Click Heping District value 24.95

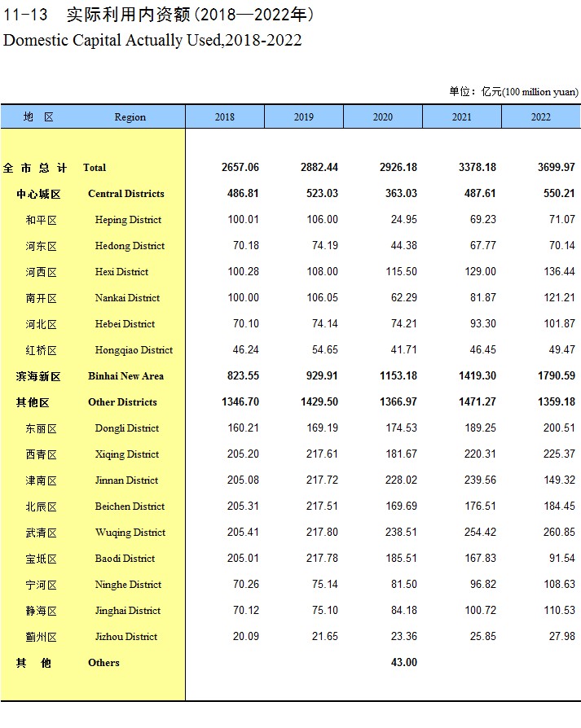tap(404, 219)
